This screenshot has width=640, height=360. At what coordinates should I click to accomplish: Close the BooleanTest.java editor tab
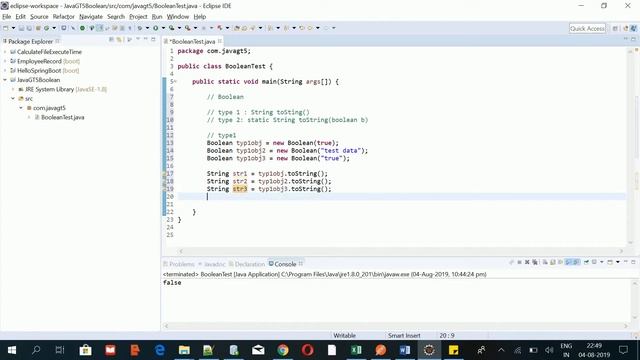220,41
